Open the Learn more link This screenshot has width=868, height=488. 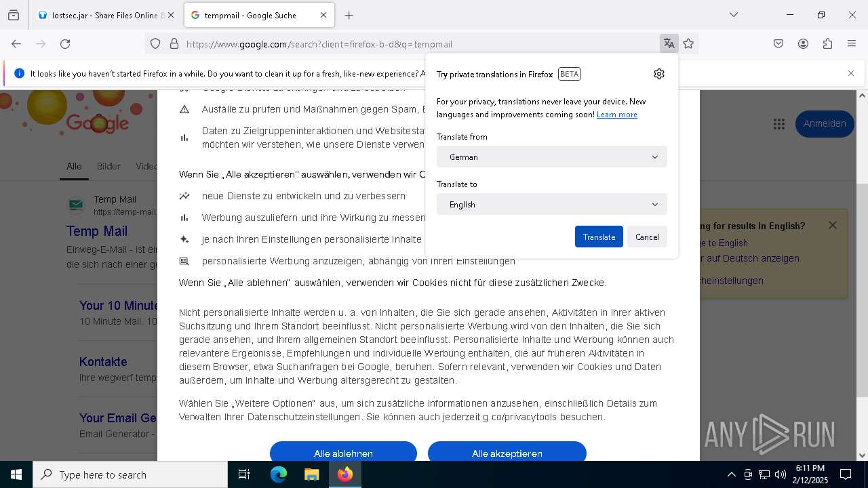point(617,115)
